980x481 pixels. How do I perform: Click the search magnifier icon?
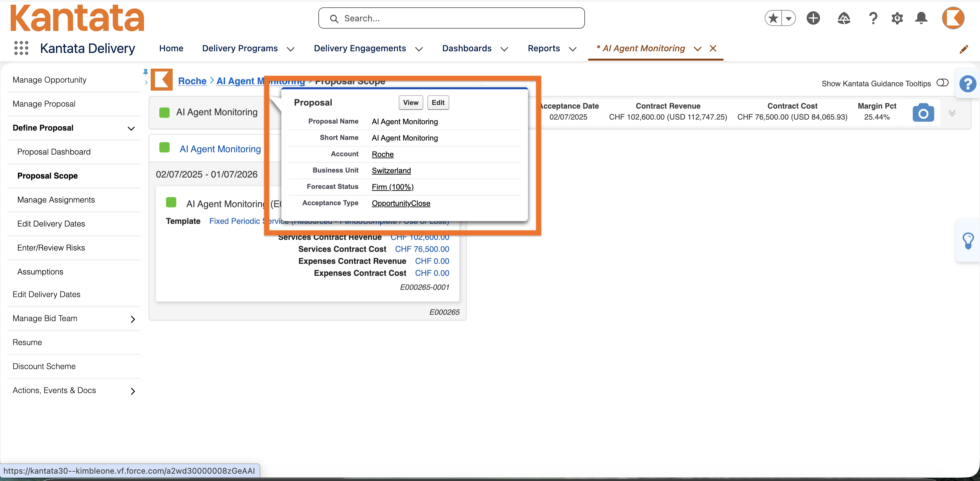click(334, 19)
